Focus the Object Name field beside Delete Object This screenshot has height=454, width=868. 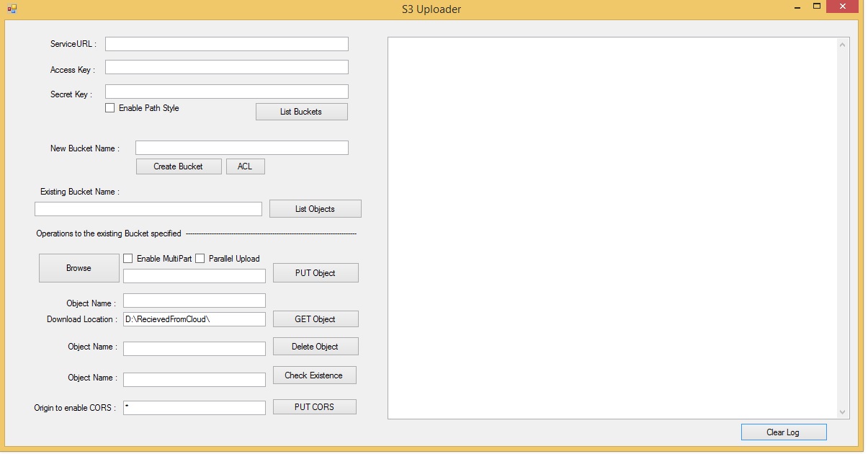[x=194, y=349]
